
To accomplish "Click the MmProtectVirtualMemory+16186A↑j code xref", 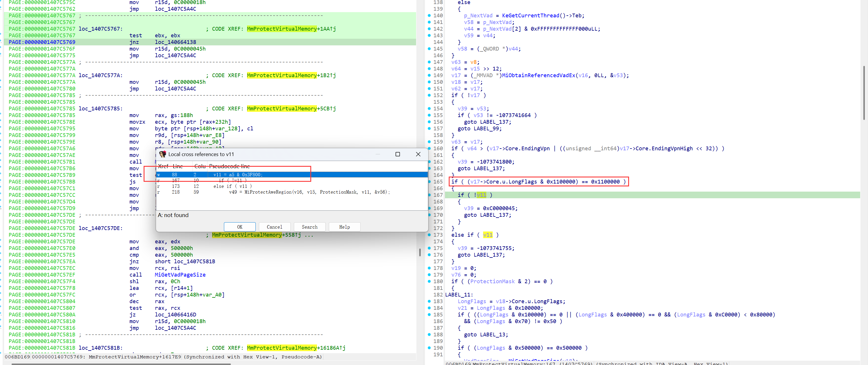I will (296, 348).
